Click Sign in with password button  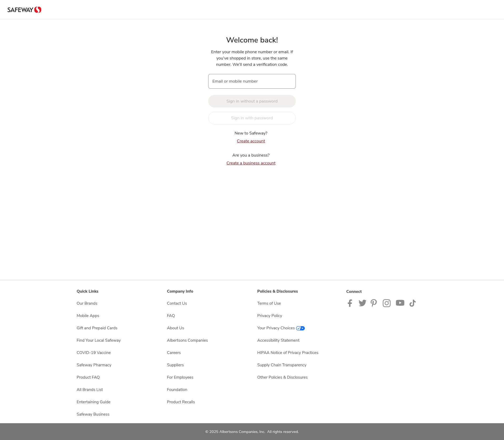[x=252, y=118]
